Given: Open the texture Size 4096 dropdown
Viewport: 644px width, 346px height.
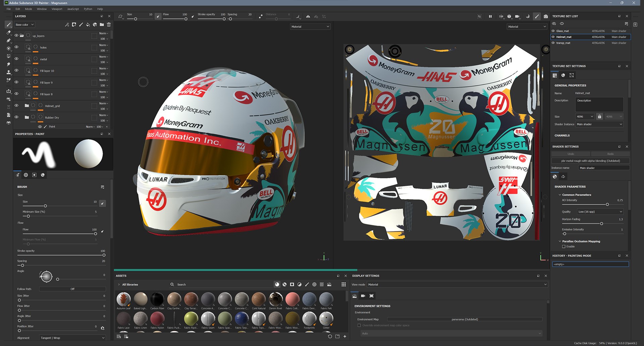Looking at the screenshot, I should click(x=585, y=116).
